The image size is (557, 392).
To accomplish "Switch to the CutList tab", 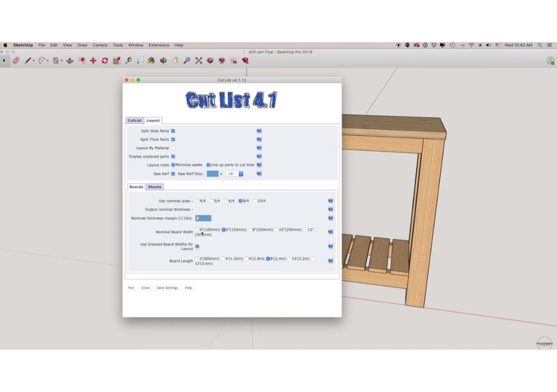I will (x=134, y=120).
